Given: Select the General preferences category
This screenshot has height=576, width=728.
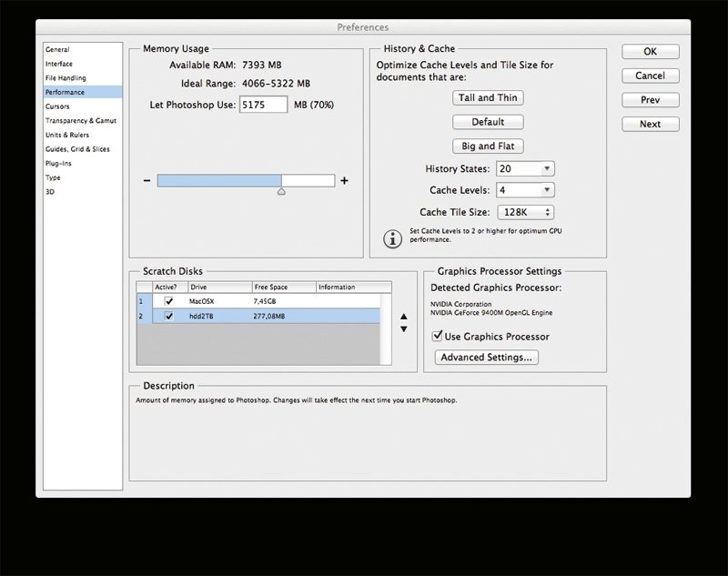Looking at the screenshot, I should pos(83,49).
